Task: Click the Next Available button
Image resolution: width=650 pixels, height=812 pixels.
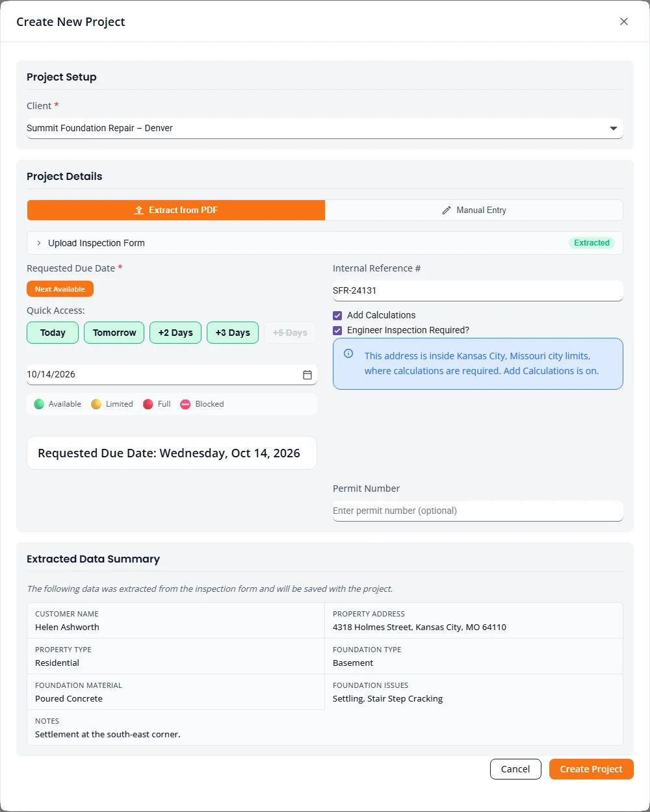Action: (60, 289)
